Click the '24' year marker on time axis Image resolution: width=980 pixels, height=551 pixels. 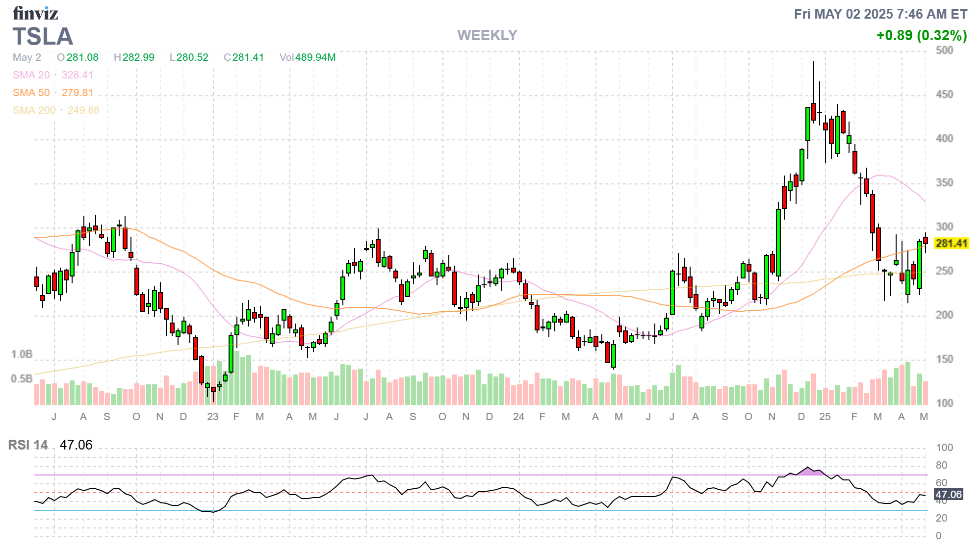tap(518, 417)
